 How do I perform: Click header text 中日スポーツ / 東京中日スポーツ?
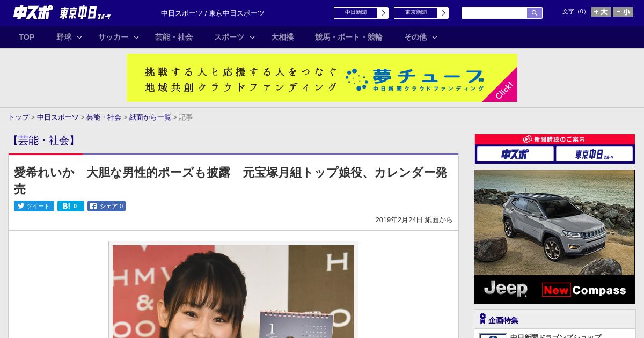[213, 13]
